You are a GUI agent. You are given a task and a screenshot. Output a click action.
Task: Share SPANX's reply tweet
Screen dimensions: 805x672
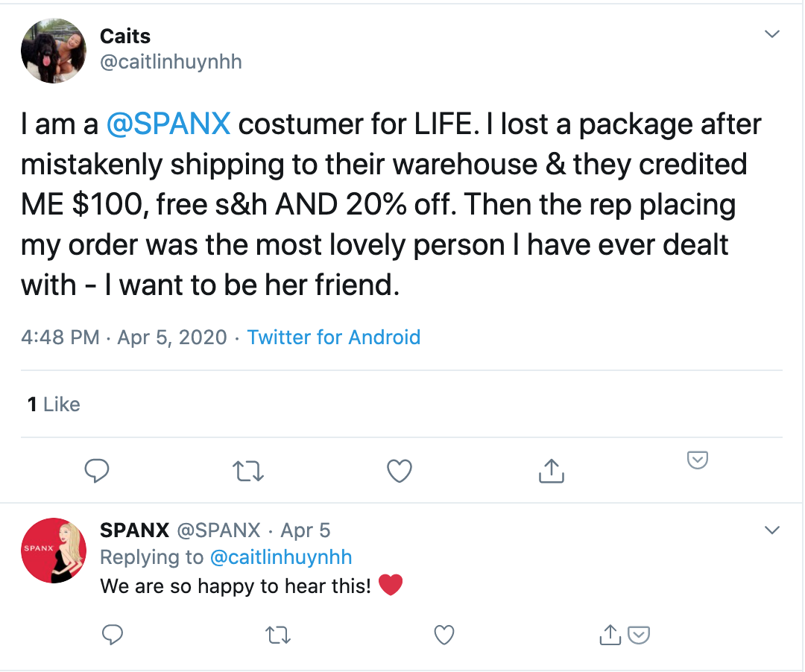[x=610, y=635]
